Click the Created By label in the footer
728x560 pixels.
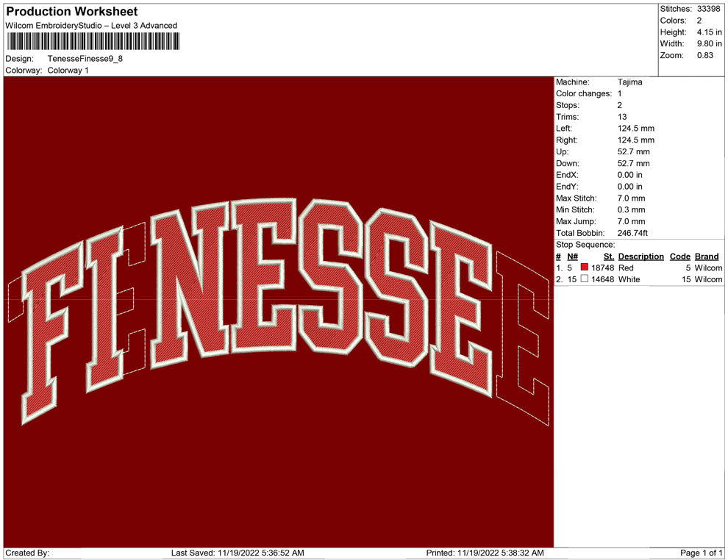click(x=27, y=553)
